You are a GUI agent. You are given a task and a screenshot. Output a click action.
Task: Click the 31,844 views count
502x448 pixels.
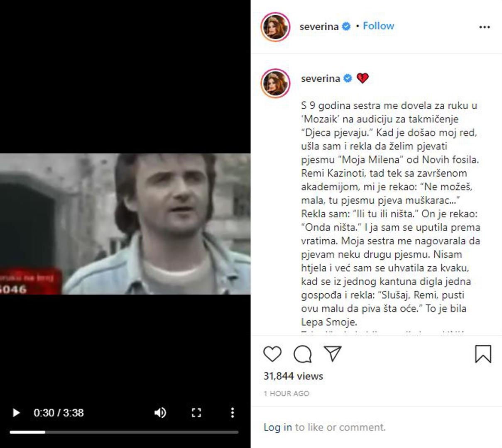[x=293, y=376]
